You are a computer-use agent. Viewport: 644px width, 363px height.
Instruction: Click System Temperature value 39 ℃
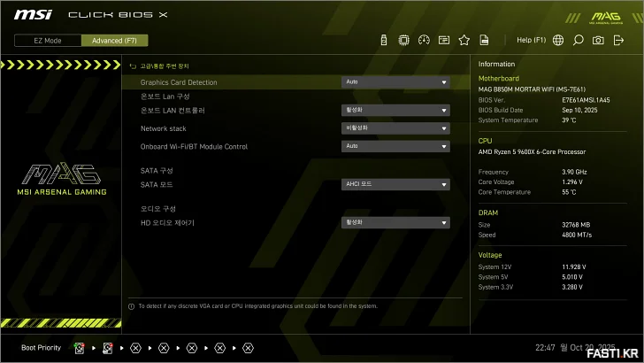point(569,120)
